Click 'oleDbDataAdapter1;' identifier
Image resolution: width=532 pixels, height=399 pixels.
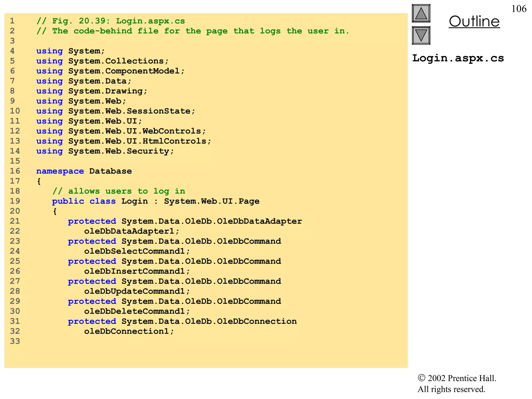pyautogui.click(x=132, y=231)
